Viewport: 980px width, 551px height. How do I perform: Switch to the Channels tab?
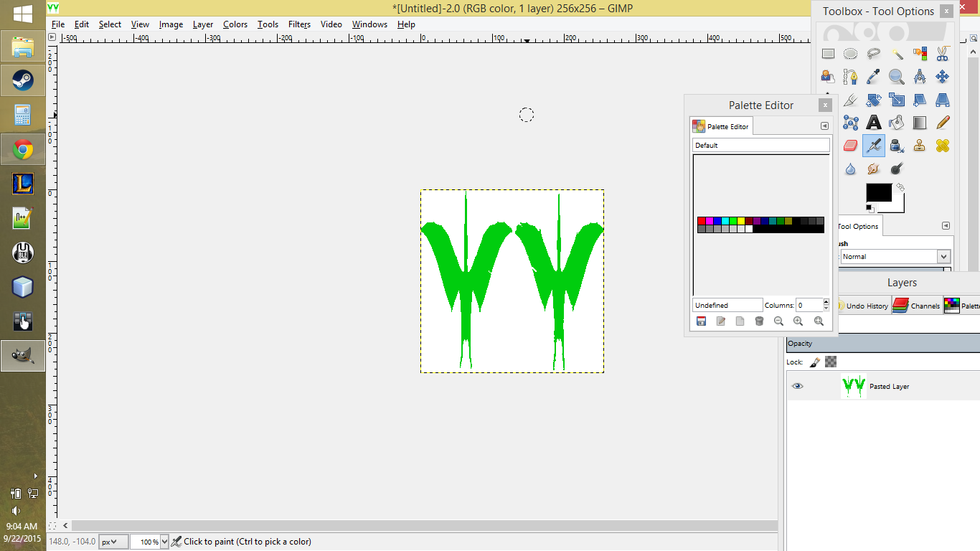point(916,306)
